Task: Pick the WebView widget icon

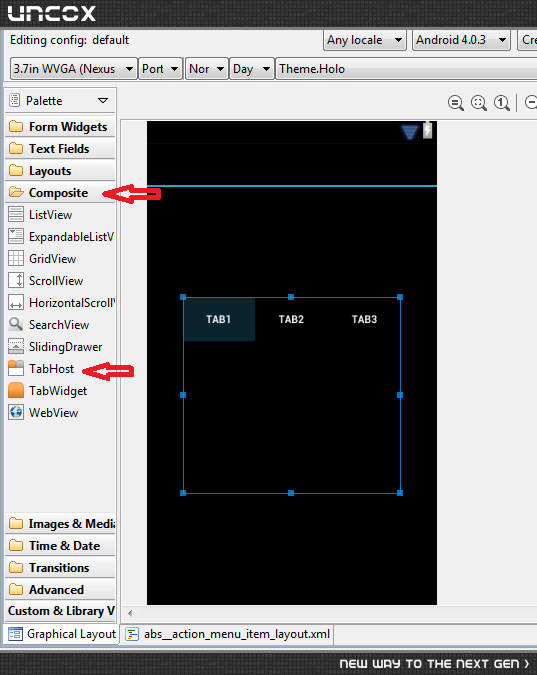Action: [x=16, y=412]
